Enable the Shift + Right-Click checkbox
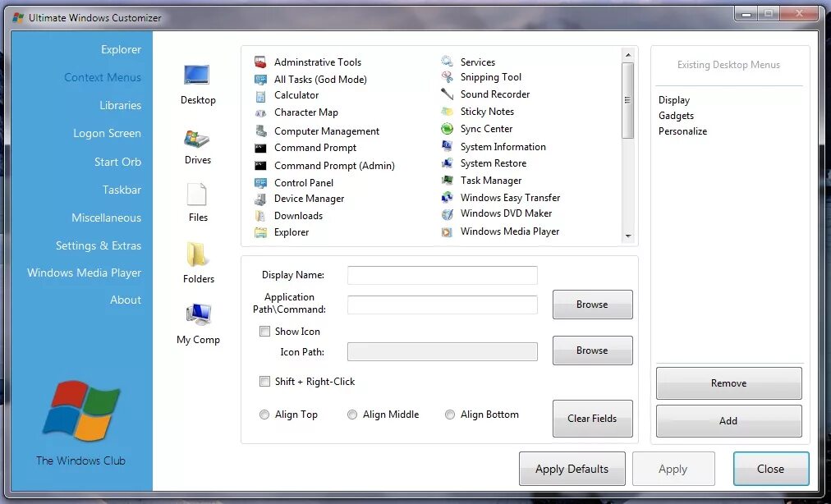 coord(264,381)
